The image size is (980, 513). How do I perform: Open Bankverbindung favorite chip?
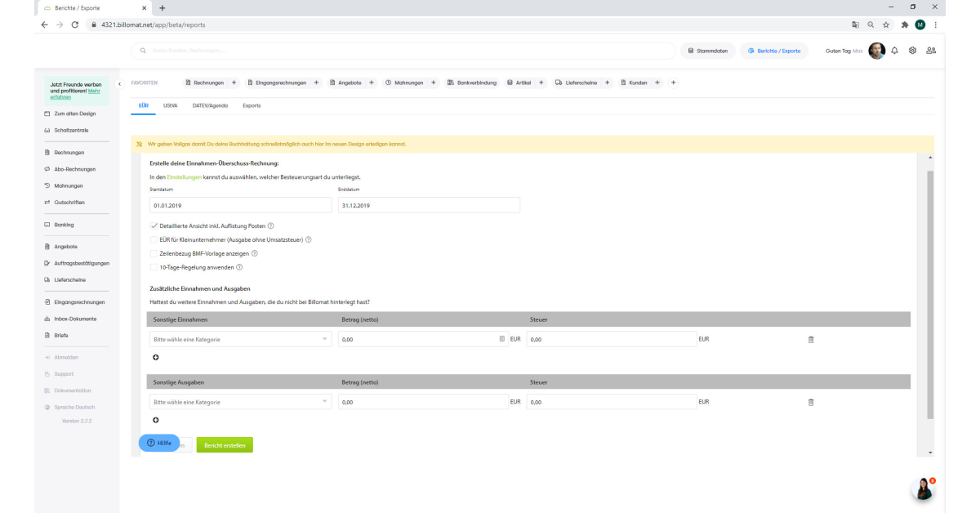pyautogui.click(x=472, y=83)
